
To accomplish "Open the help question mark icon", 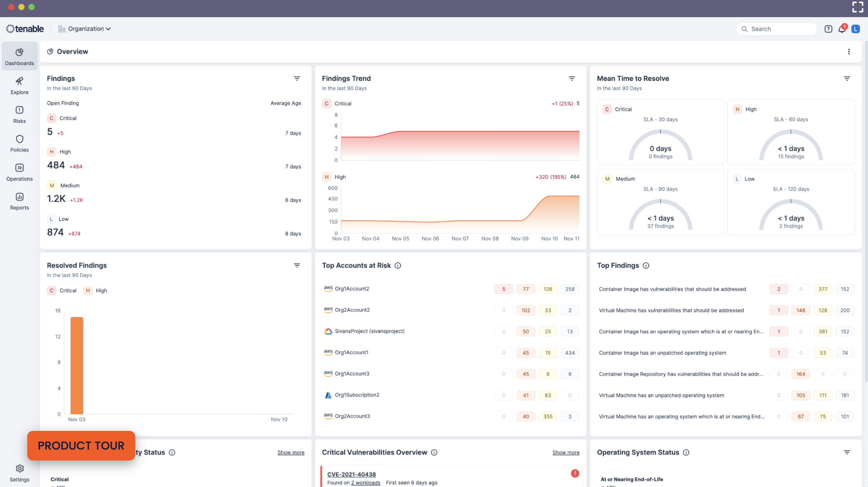I will (x=828, y=29).
